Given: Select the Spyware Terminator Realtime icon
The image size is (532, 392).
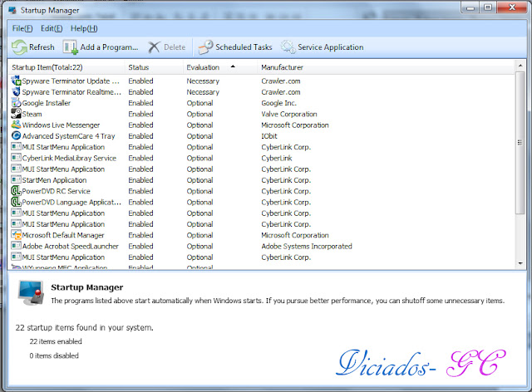Looking at the screenshot, I should tap(16, 92).
